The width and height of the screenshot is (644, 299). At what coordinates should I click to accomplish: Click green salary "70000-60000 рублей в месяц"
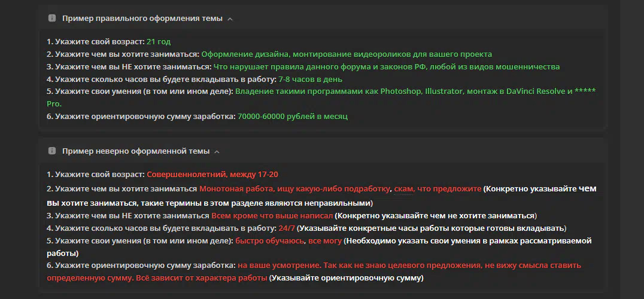pyautogui.click(x=293, y=116)
